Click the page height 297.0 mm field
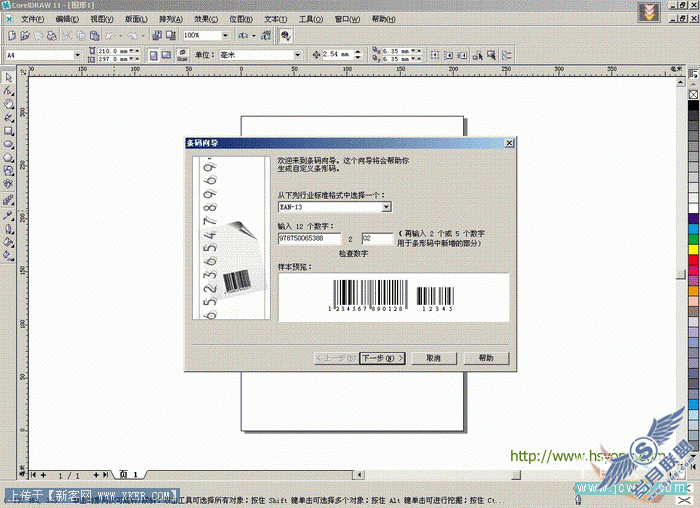The height and width of the screenshot is (508, 700). (x=113, y=59)
